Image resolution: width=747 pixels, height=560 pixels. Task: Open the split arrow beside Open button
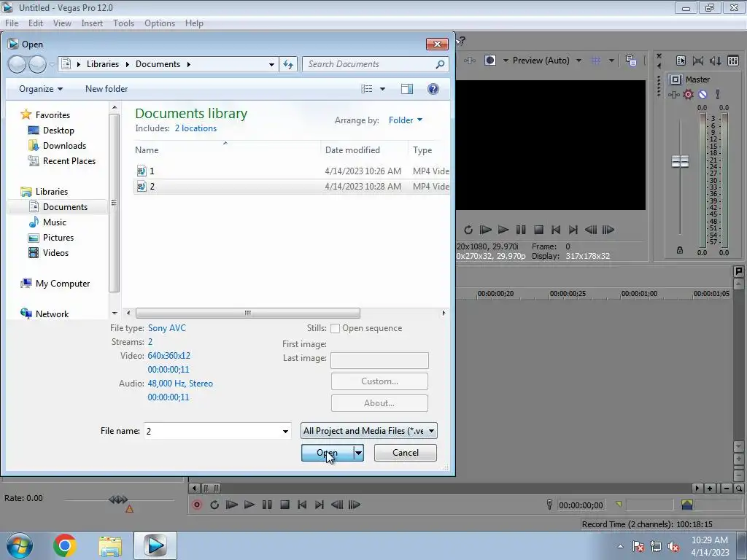(358, 453)
